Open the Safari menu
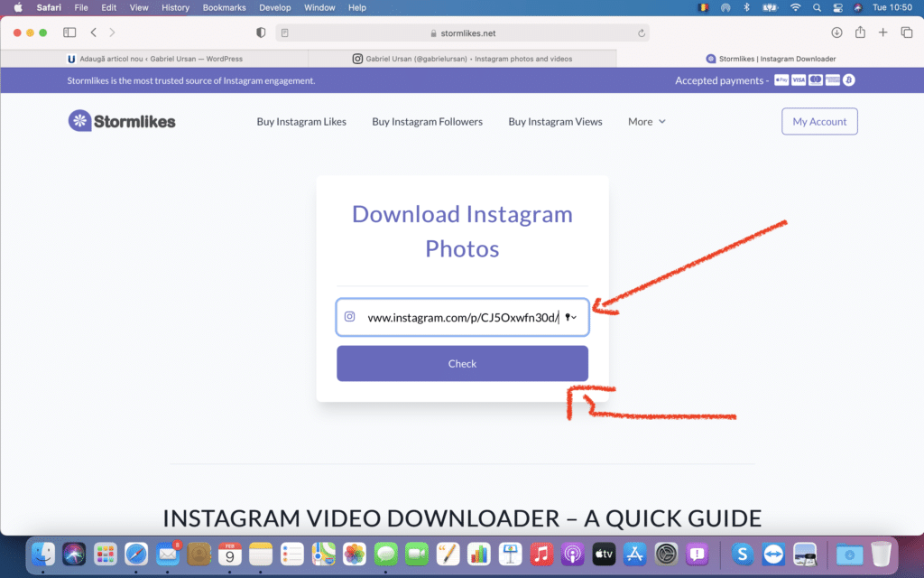924x578 pixels. pyautogui.click(x=49, y=7)
